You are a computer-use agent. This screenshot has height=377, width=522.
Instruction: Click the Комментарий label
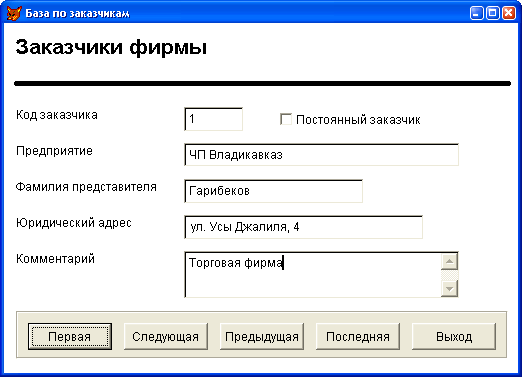[x=55, y=259]
